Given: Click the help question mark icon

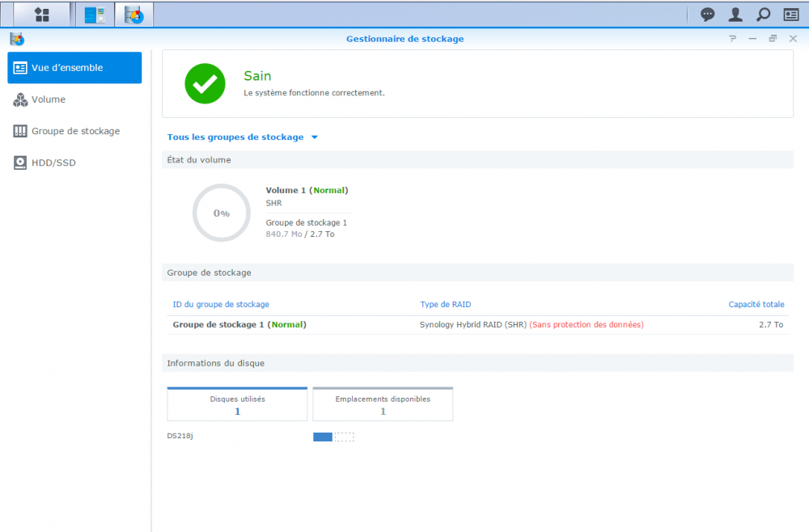Looking at the screenshot, I should [732, 39].
